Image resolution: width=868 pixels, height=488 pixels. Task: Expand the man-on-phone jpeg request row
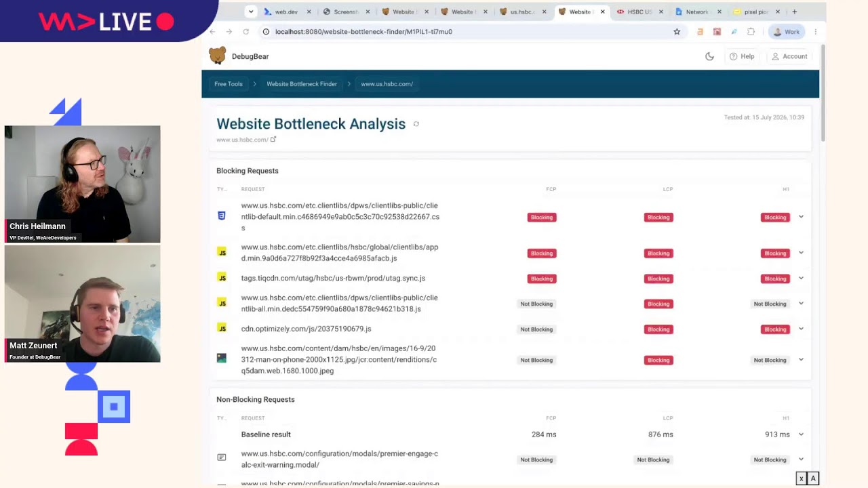click(801, 360)
